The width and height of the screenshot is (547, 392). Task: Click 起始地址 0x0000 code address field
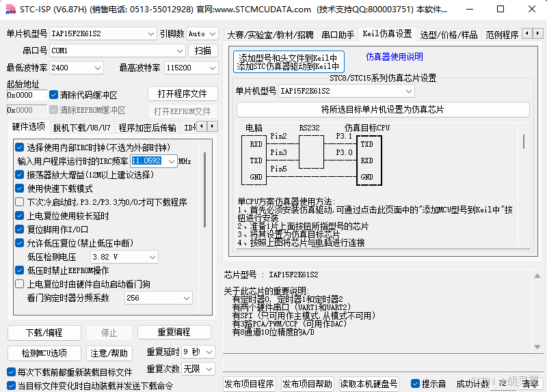coord(27,95)
